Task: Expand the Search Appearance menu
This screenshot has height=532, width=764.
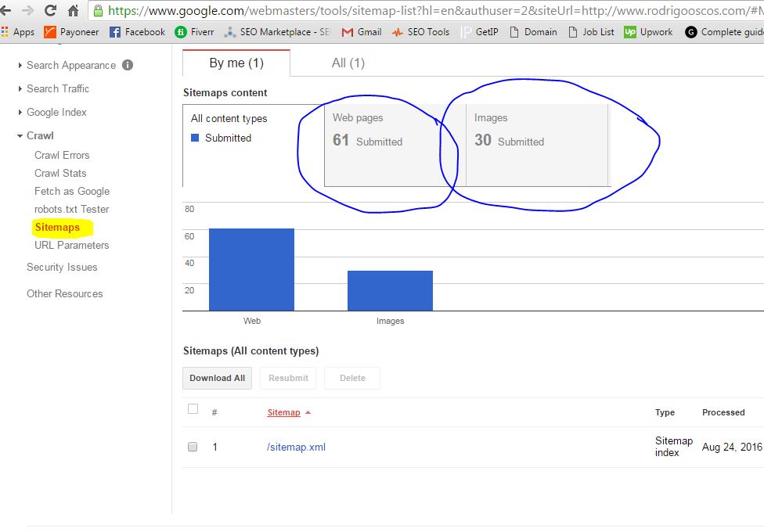Action: [71, 65]
